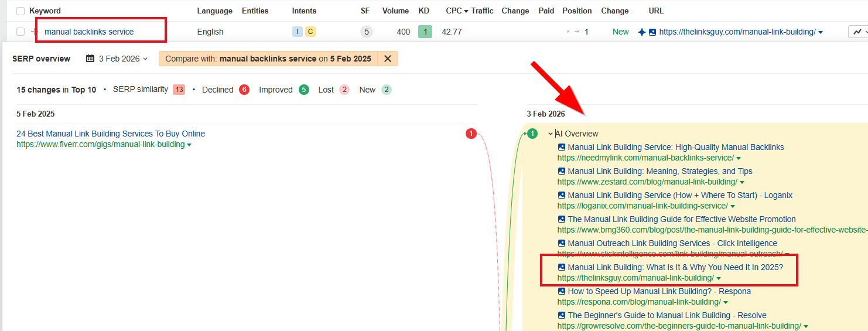
Task: Click the red position 1 badge
Action: pyautogui.click(x=471, y=134)
